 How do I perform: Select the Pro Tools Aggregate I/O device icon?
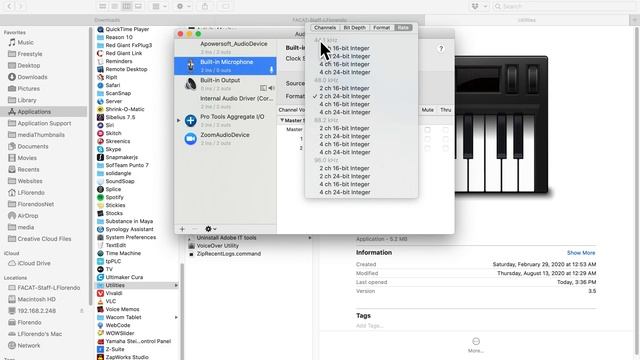[x=190, y=120]
